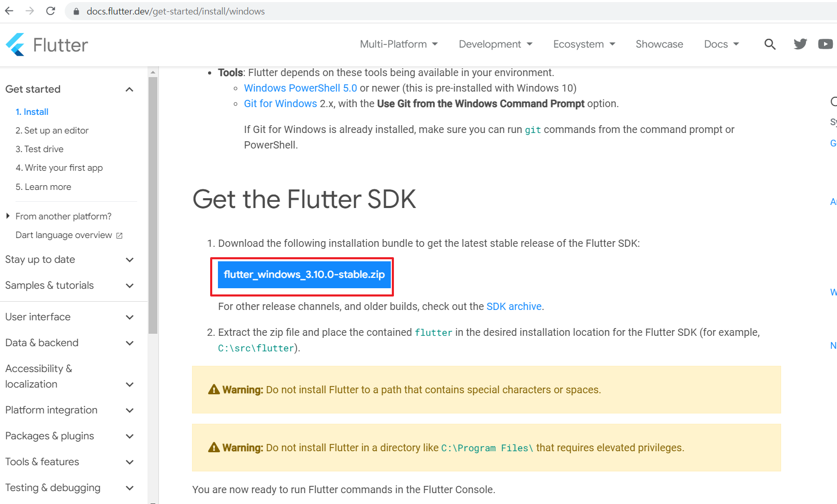Open Ecosystem dropdown menu
The image size is (837, 504).
584,44
